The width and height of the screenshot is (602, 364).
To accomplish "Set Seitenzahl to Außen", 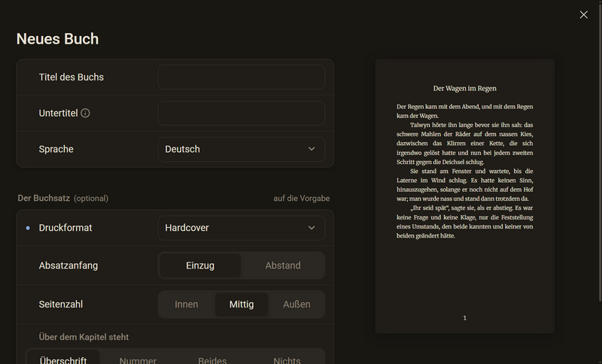I will (296, 305).
